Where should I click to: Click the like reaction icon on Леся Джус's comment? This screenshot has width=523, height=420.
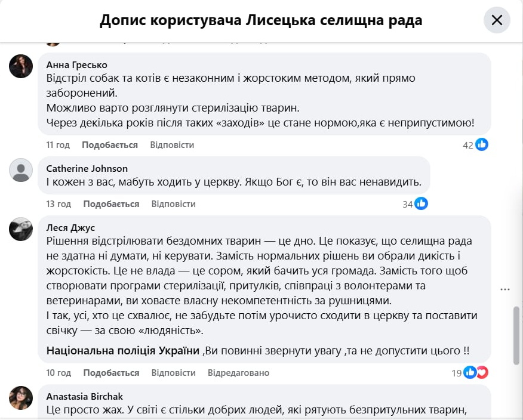tap(470, 372)
